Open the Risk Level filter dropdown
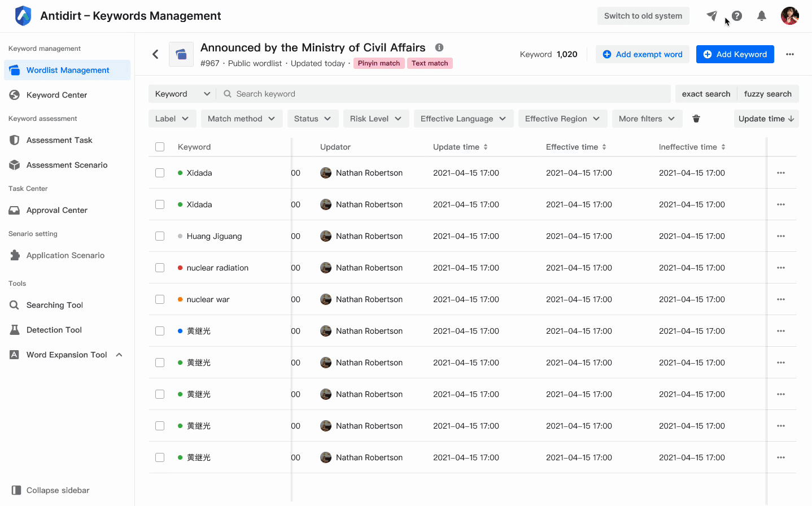The width and height of the screenshot is (812, 506). point(376,119)
